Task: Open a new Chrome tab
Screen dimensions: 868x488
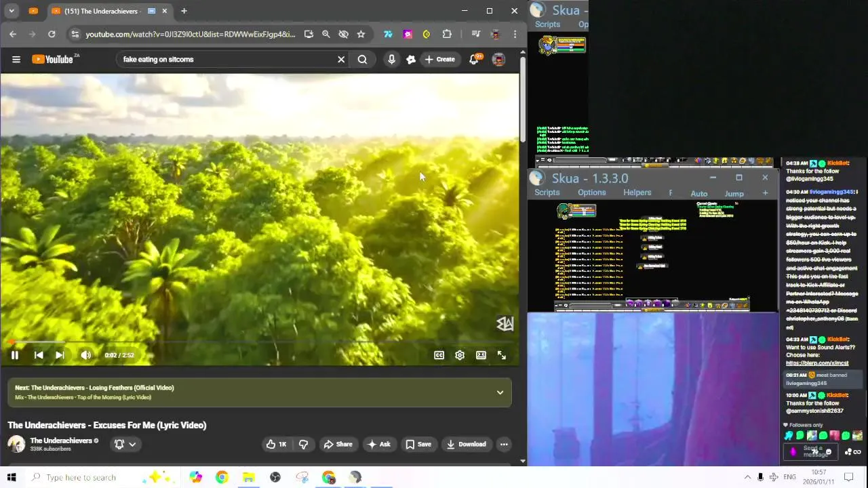Action: (184, 11)
